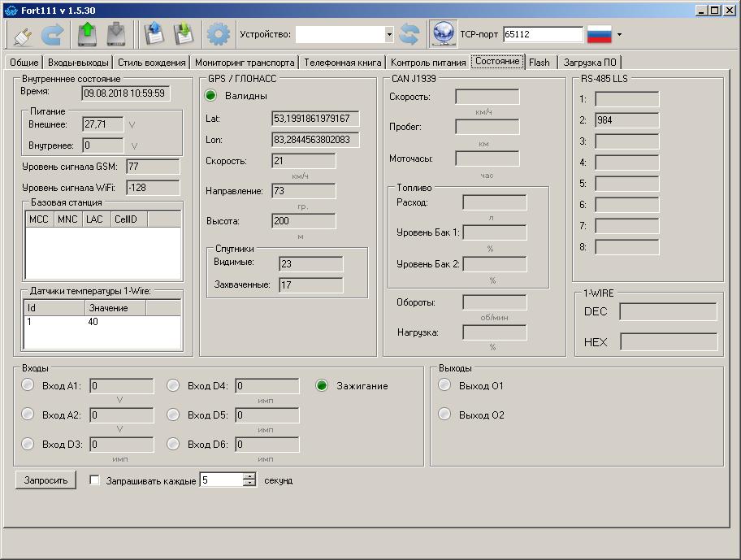The width and height of the screenshot is (741, 560).
Task: Switch to the Стиль вождения tab
Action: 151,63
